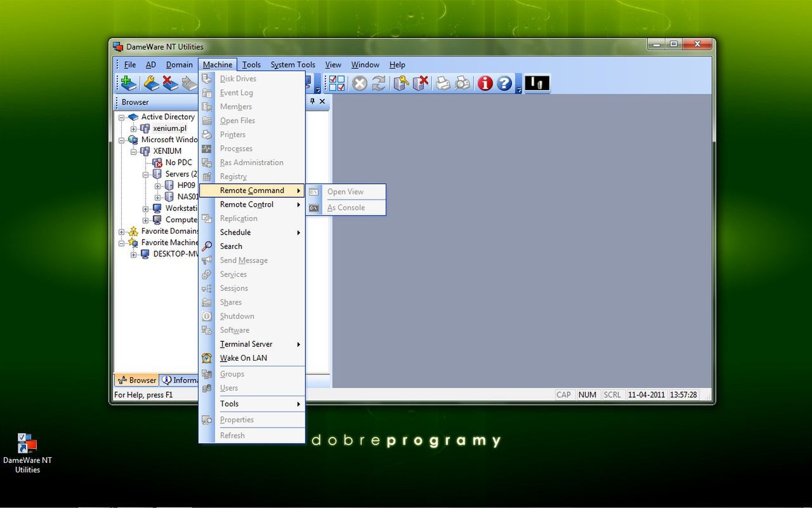Select xenium.pl in the tree
The height and width of the screenshot is (508, 812).
click(x=169, y=128)
